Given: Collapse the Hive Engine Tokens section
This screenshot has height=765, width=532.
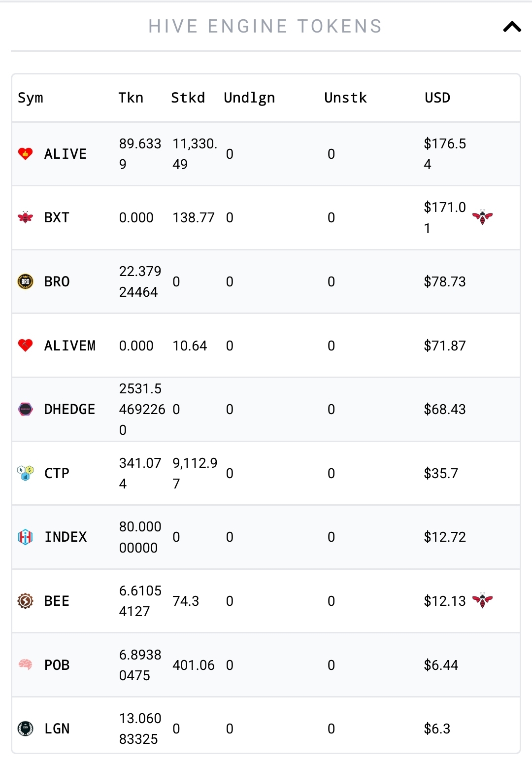Looking at the screenshot, I should tap(512, 27).
